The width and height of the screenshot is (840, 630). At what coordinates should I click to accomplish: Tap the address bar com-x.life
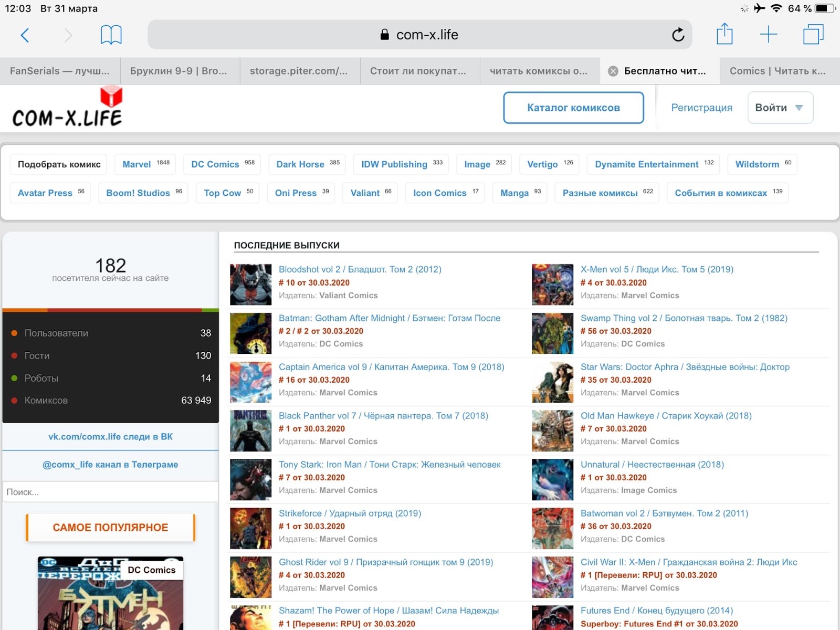[x=419, y=35]
